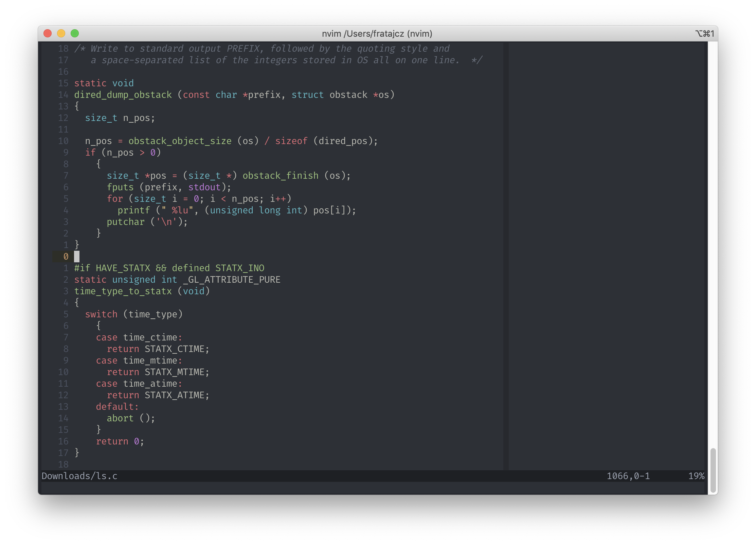Click the 'case time_mtime:' label

pos(139,361)
